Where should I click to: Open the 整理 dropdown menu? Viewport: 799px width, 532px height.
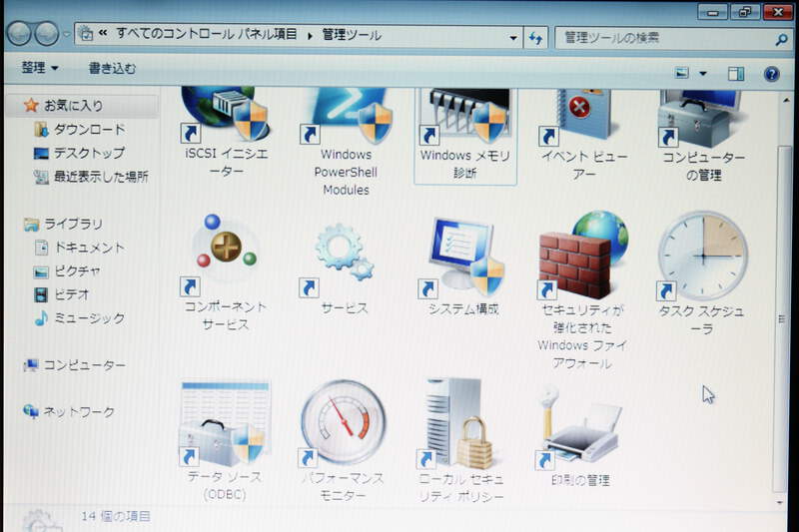[39, 68]
